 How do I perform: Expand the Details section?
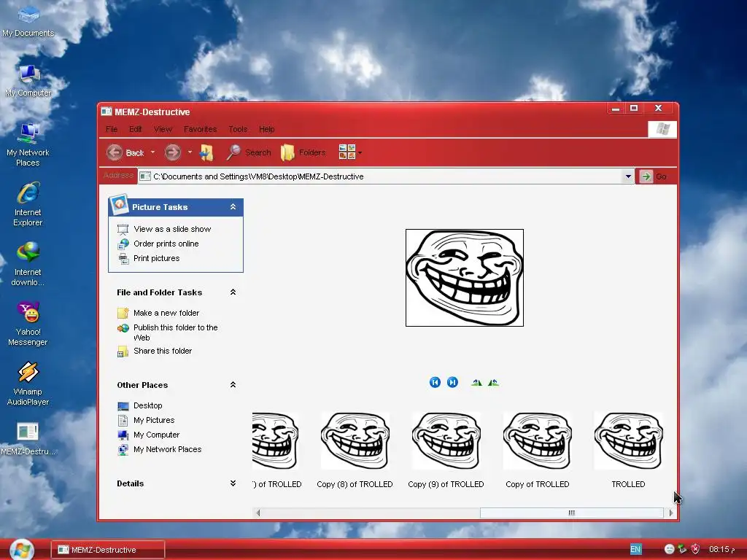coord(233,483)
